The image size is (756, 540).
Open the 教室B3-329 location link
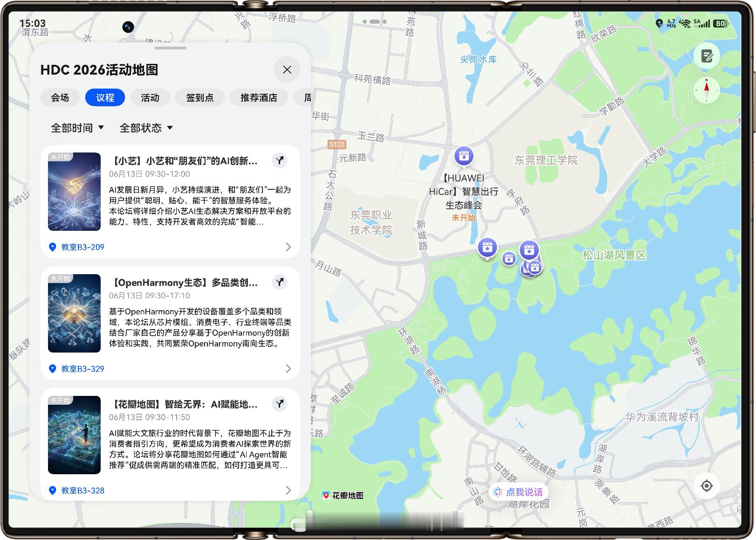point(83,369)
